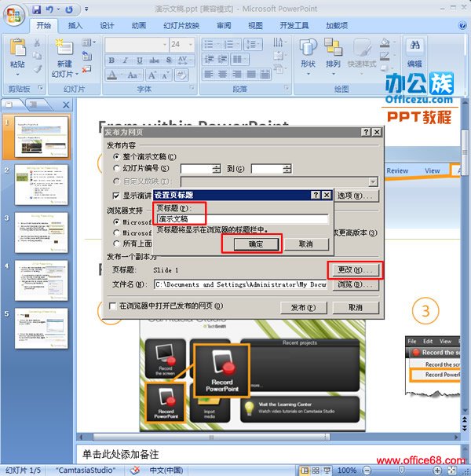The image size is (471, 476).
Task: Select slide 3 thumbnail
Action: [42, 233]
